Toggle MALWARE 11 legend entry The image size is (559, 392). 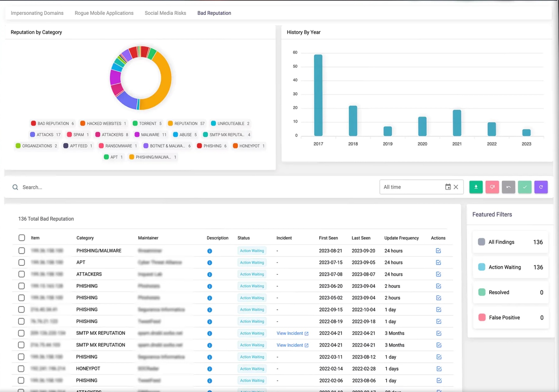click(151, 134)
